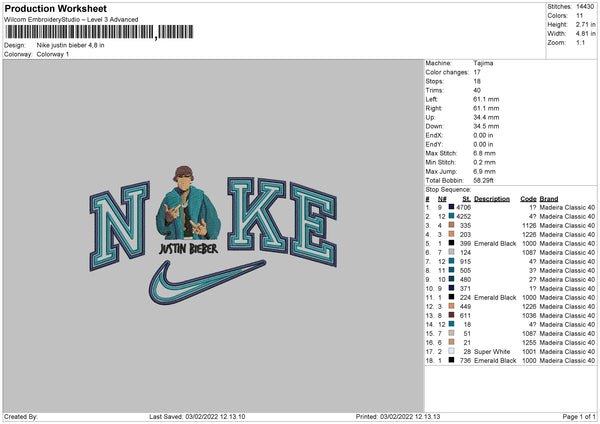
Task: Click the teal swatch in stop row 14
Action: point(451,324)
